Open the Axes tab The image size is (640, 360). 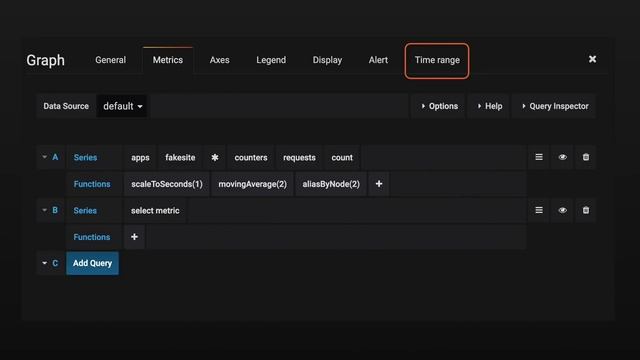(220, 60)
